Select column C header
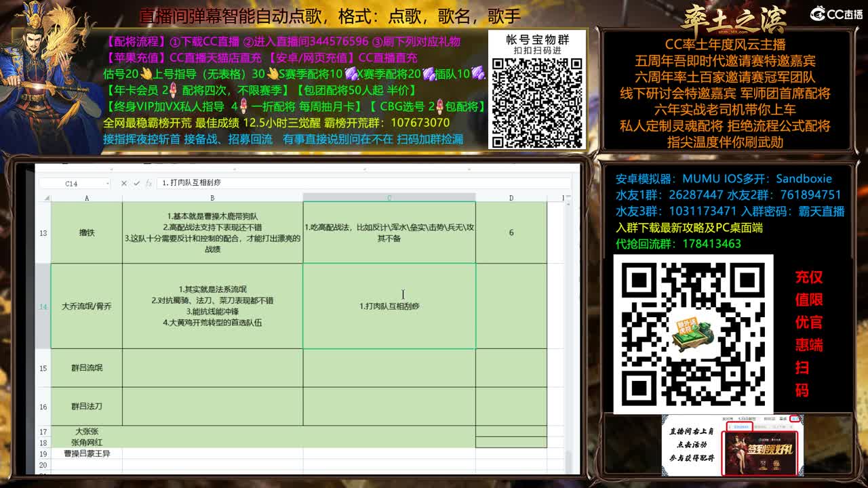This screenshot has height=488, width=868. click(x=389, y=198)
